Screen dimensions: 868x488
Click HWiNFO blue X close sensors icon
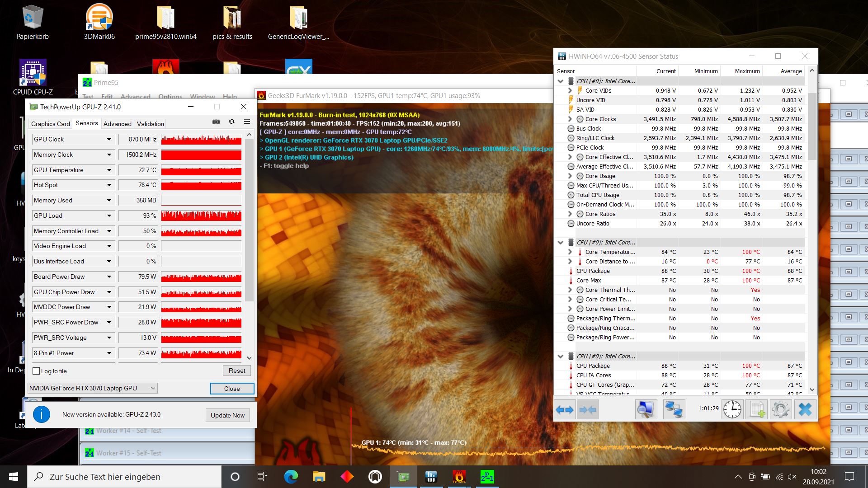coord(805,409)
